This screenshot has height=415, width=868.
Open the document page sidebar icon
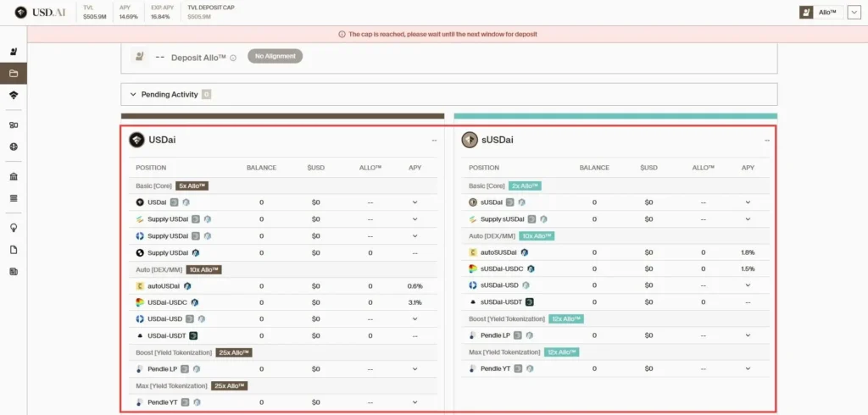[14, 249]
